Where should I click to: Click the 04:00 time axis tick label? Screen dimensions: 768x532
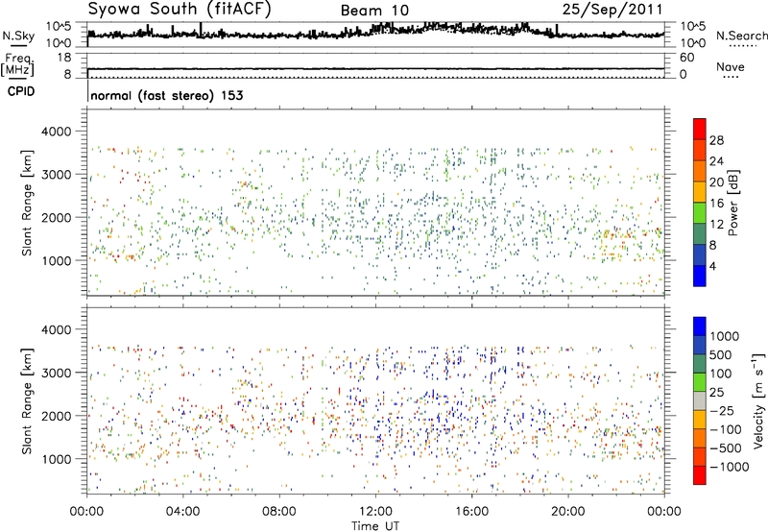182,512
